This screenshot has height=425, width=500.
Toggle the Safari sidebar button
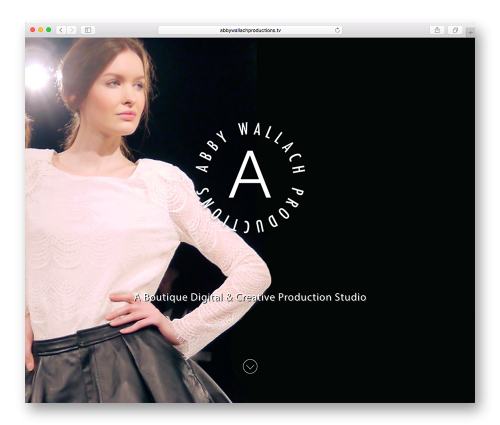point(88,30)
